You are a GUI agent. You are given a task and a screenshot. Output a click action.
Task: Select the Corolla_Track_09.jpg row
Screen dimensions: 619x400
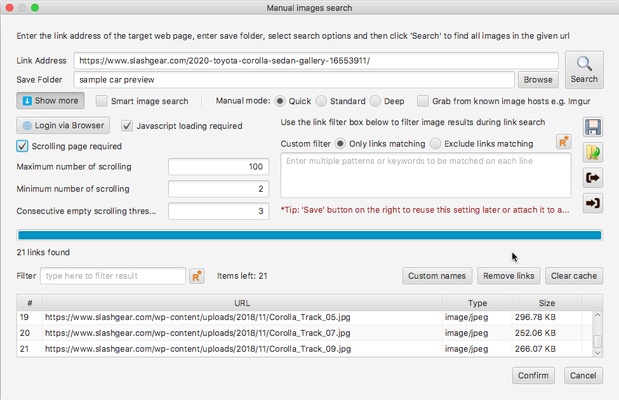[x=304, y=349]
